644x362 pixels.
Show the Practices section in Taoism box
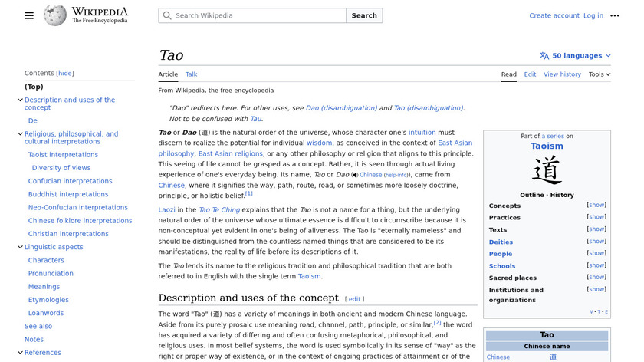(x=596, y=217)
